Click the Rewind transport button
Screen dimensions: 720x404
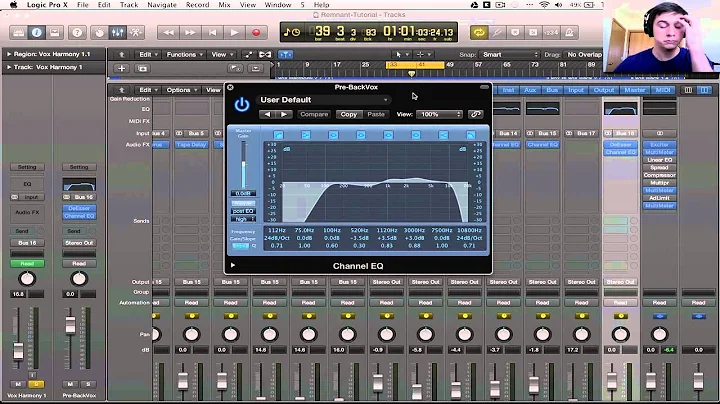(x=169, y=33)
